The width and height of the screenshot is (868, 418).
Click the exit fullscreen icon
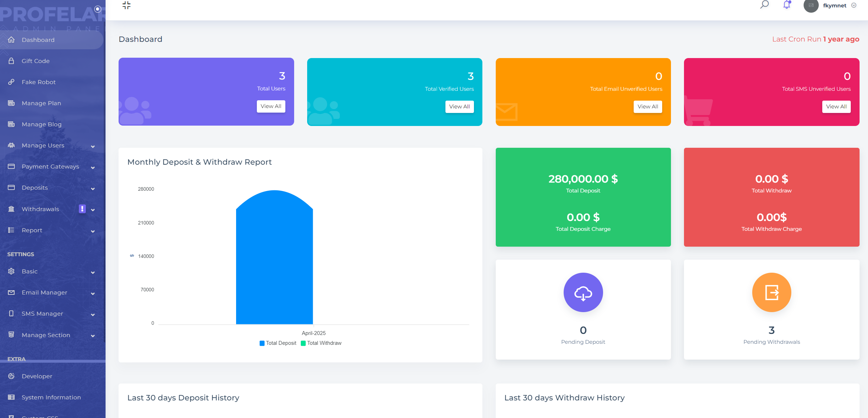tap(126, 5)
